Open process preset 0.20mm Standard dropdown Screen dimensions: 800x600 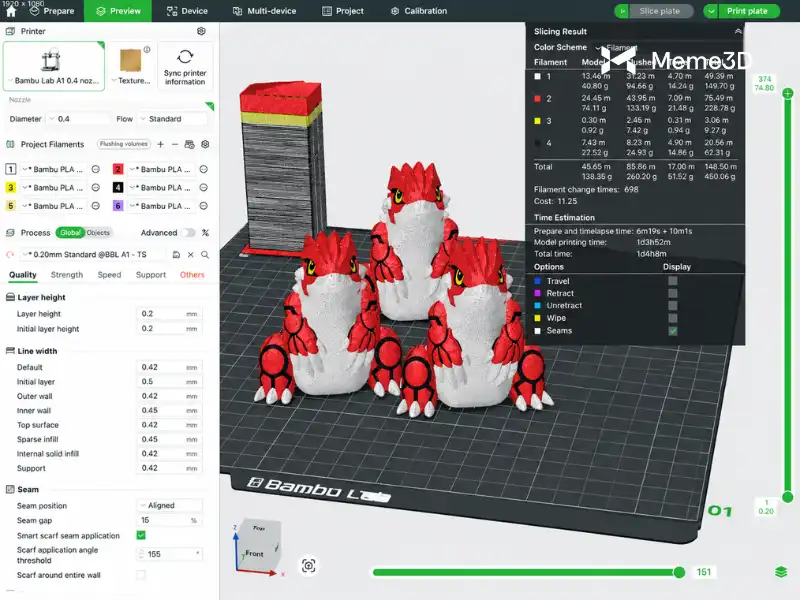(92, 255)
